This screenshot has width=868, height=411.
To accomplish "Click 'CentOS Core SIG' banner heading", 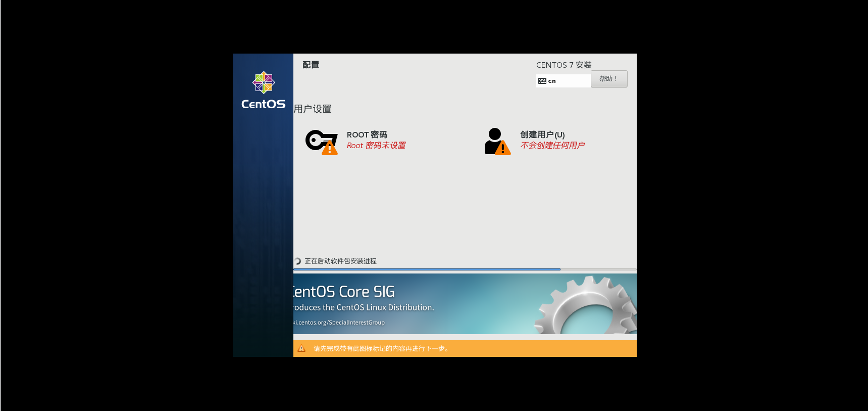I will (x=344, y=292).
